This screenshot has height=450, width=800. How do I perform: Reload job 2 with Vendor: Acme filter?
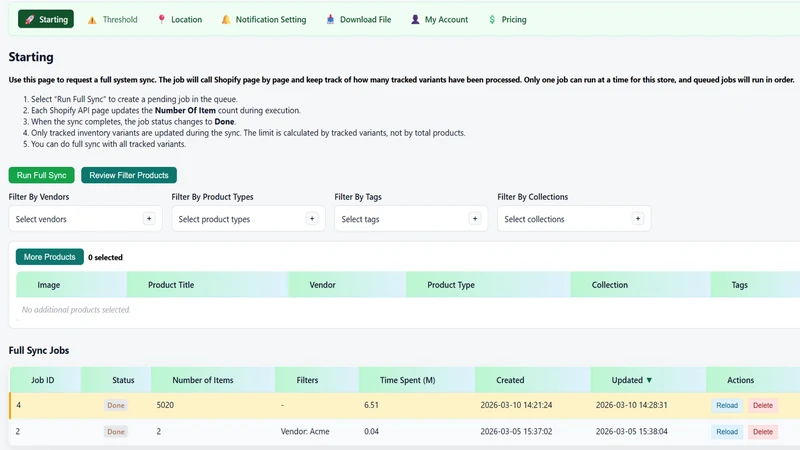(x=727, y=432)
